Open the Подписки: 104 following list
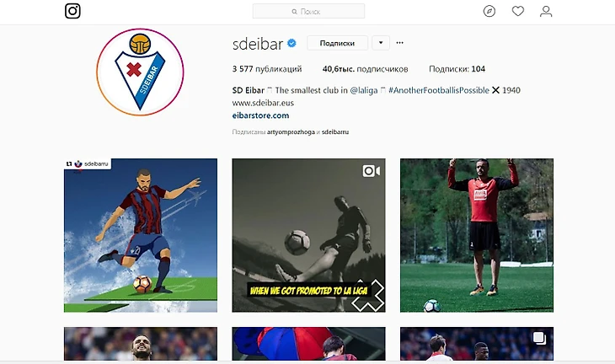 point(457,69)
